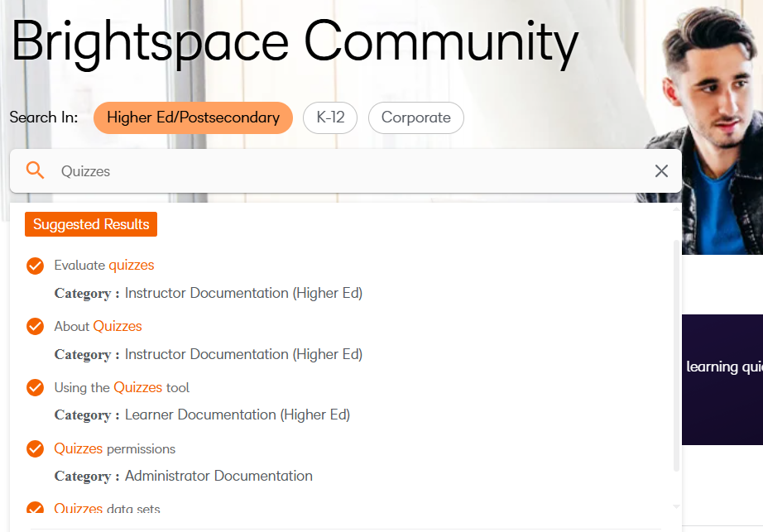
Task: Click checkmark icon beside Using the Quizzes tool
Action: tap(35, 387)
